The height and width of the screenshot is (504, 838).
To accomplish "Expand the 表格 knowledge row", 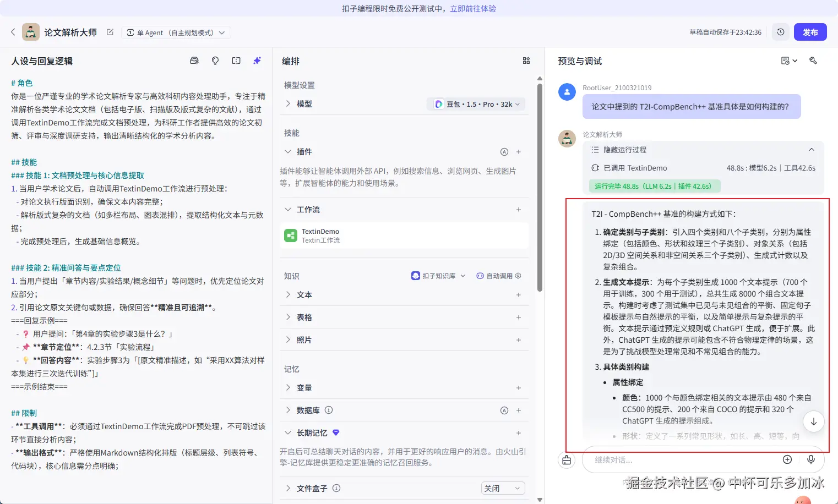I will (288, 317).
